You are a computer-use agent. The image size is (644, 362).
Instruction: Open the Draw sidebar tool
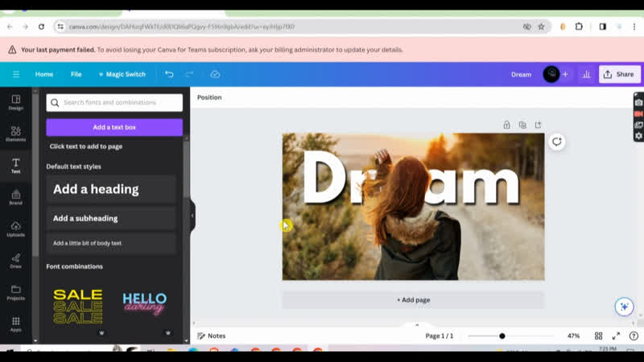15,261
